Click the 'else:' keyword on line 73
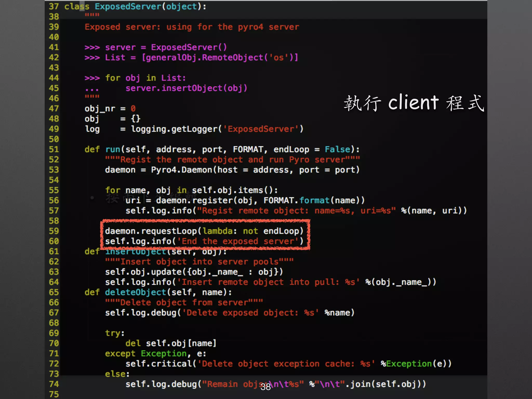The height and width of the screenshot is (399, 532). [117, 374]
